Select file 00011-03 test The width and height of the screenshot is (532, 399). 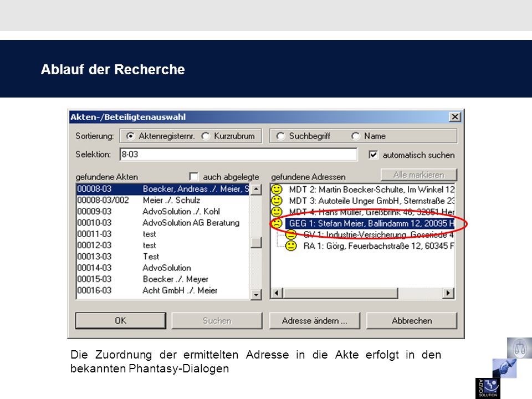coord(163,234)
